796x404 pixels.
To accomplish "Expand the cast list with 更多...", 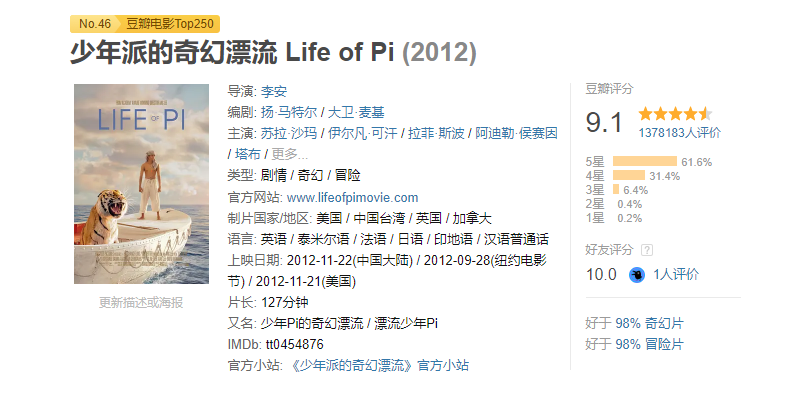I will [x=289, y=154].
